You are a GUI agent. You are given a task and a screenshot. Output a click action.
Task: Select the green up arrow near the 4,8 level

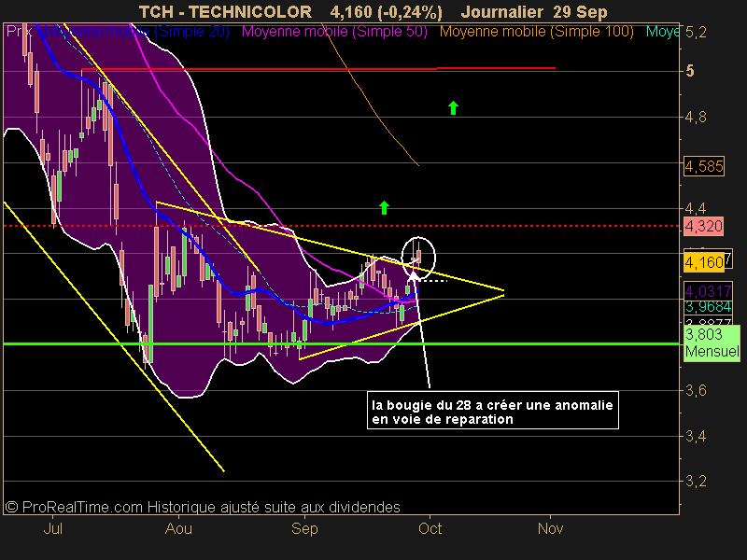click(453, 108)
